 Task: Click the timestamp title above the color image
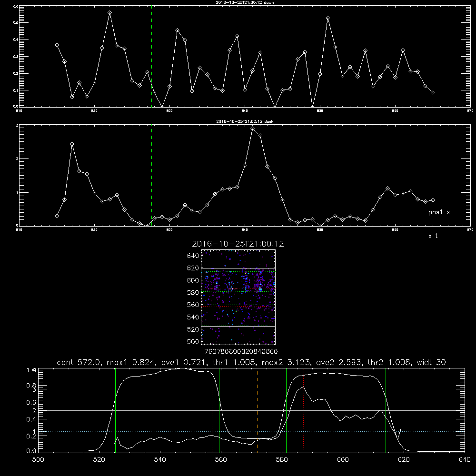[238, 244]
